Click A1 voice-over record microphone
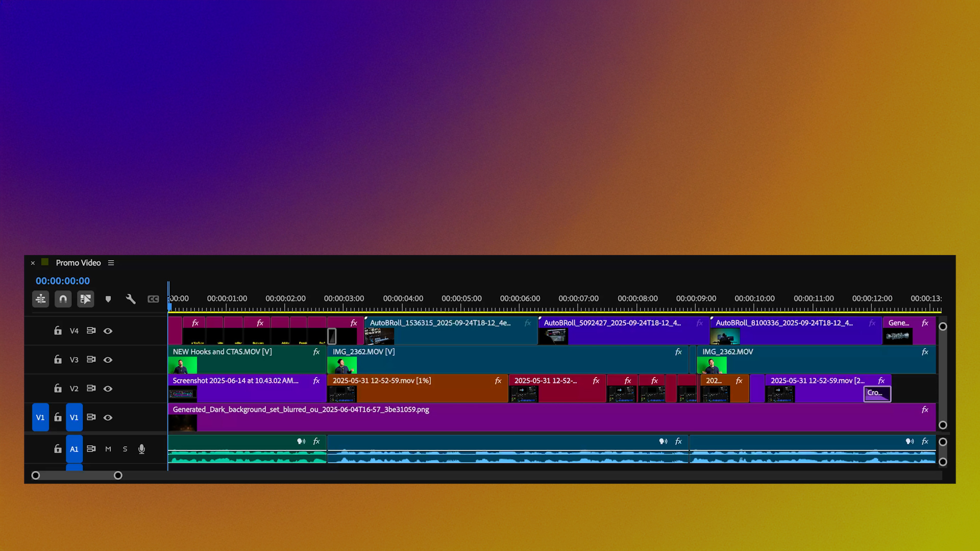980x551 pixels. click(x=141, y=449)
